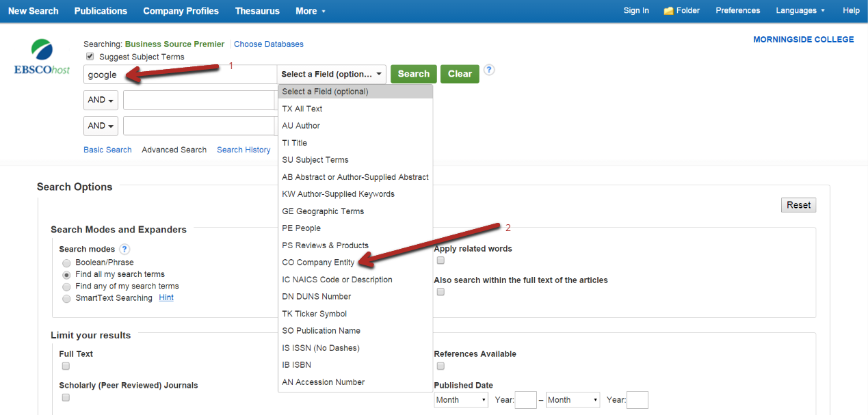The width and height of the screenshot is (868, 415).
Task: Enable search within full text of articles
Action: [x=440, y=292]
